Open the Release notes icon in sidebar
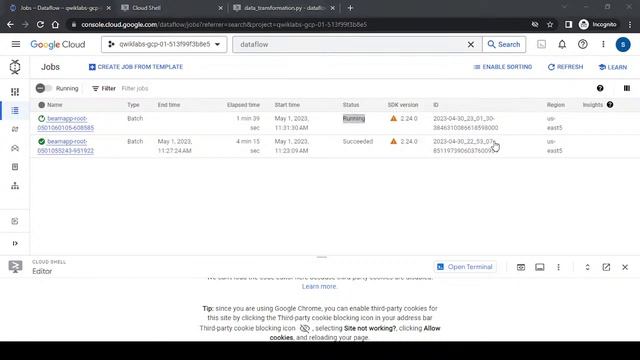This screenshot has height=360, width=640. 15,221
